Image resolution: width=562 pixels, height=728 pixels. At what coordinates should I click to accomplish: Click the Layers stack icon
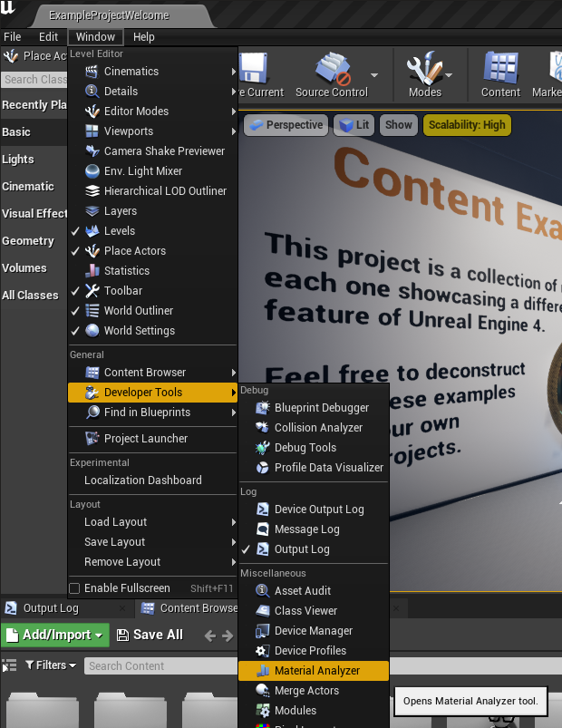(x=92, y=211)
